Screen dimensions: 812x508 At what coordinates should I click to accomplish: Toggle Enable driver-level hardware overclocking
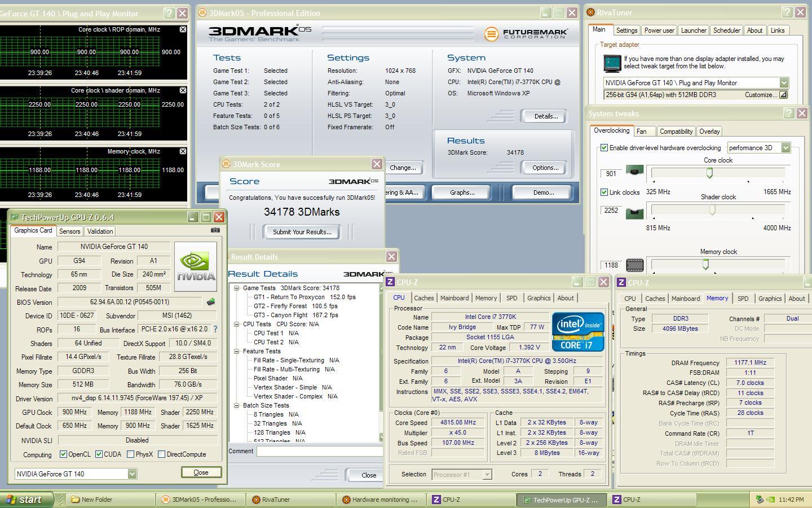click(604, 148)
